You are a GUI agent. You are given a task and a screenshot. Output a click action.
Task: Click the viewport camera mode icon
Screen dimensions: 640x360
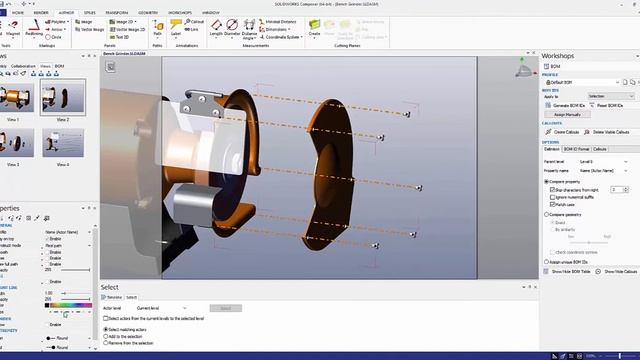(111, 67)
